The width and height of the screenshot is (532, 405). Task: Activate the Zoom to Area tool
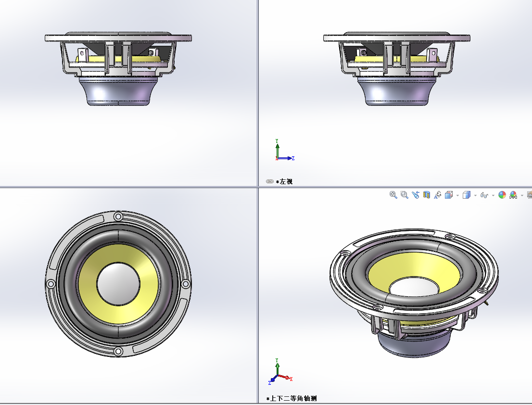[x=405, y=195]
